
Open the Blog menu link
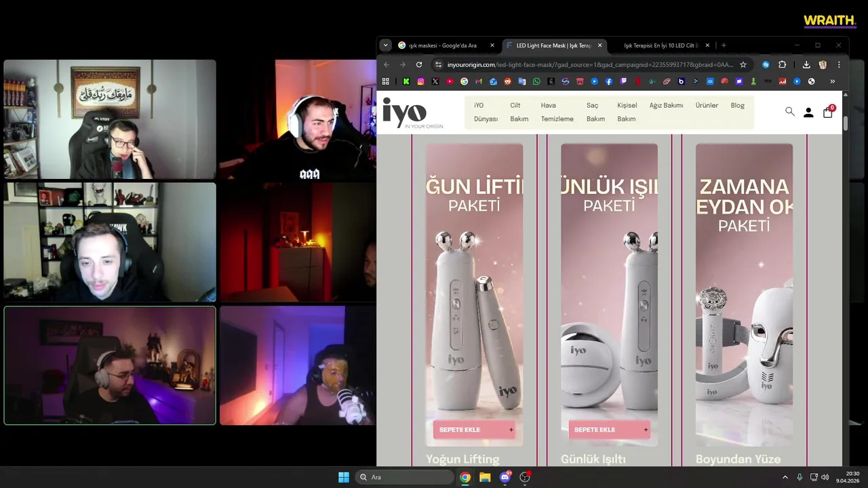coord(737,105)
